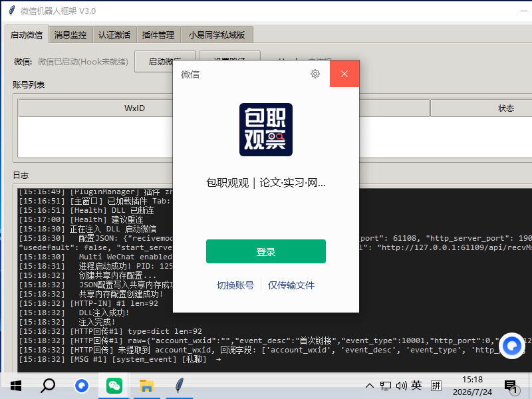
Task: Select the feather robot framework taskbar icon
Action: [x=180, y=386]
